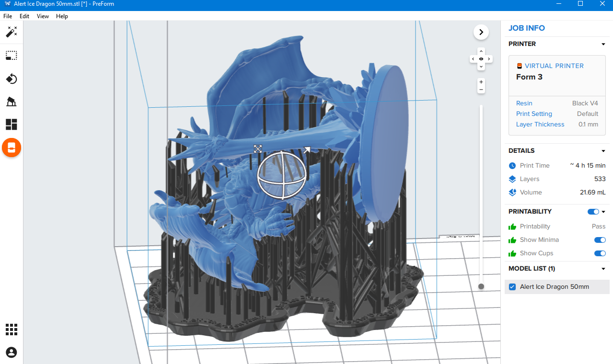Click the 21.69 mL volume value
This screenshot has height=364, width=613.
[593, 193]
